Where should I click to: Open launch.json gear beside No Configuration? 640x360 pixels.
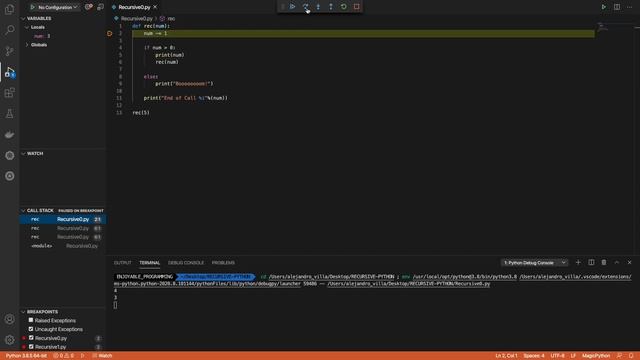(88, 7)
